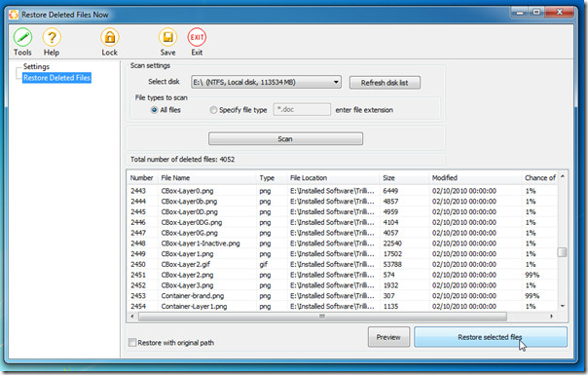Screen dimensions: 588x375
Task: Click the Scan button
Action: [285, 139]
